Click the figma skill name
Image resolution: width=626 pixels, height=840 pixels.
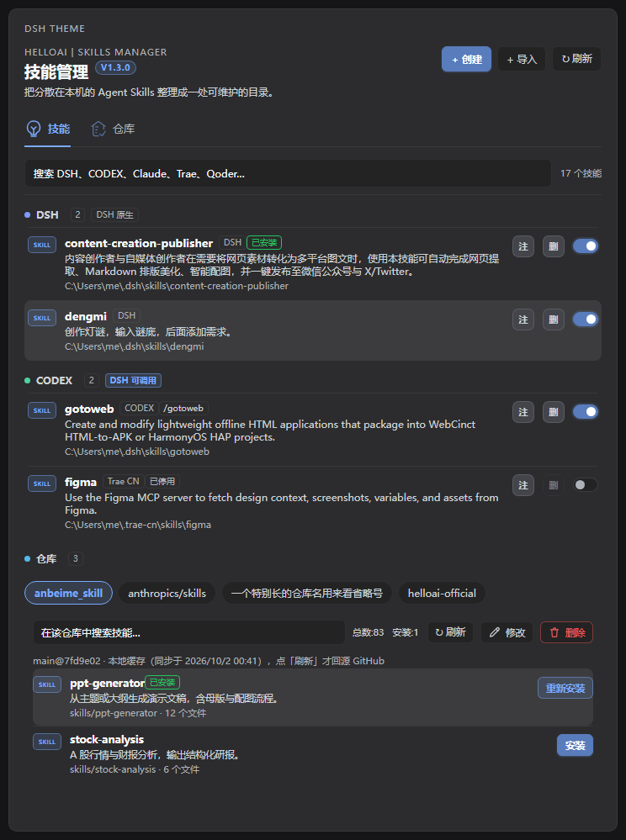click(x=81, y=482)
